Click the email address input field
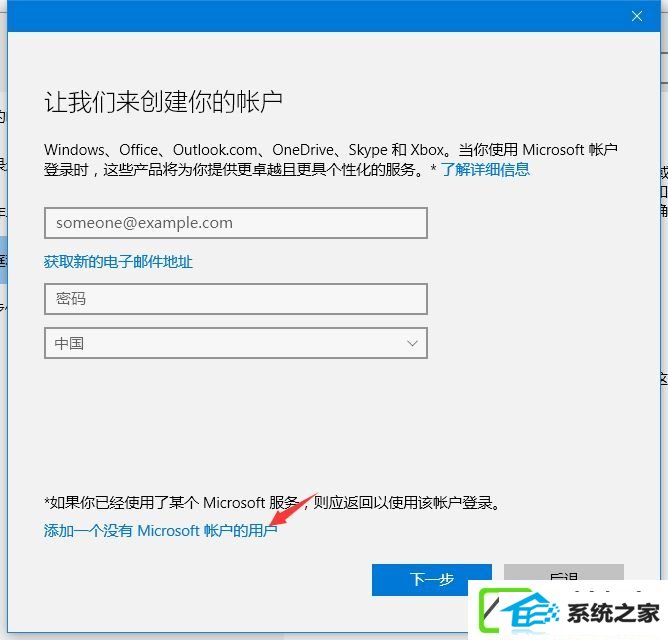The width and height of the screenshot is (668, 640). click(x=236, y=223)
